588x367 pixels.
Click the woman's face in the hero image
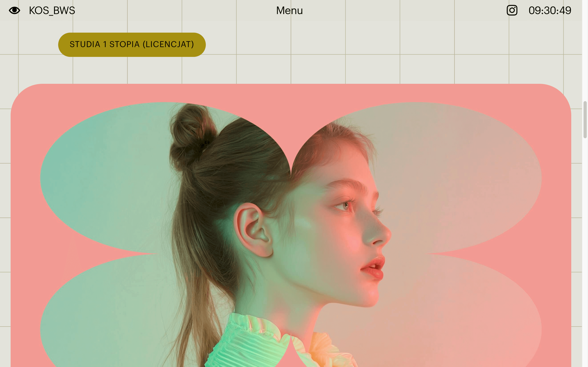(340, 231)
